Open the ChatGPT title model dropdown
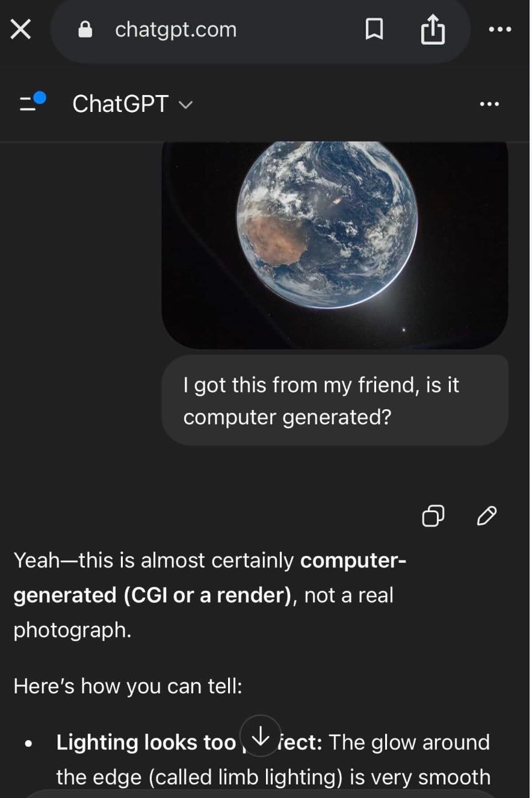This screenshot has width=532, height=798. (x=132, y=104)
